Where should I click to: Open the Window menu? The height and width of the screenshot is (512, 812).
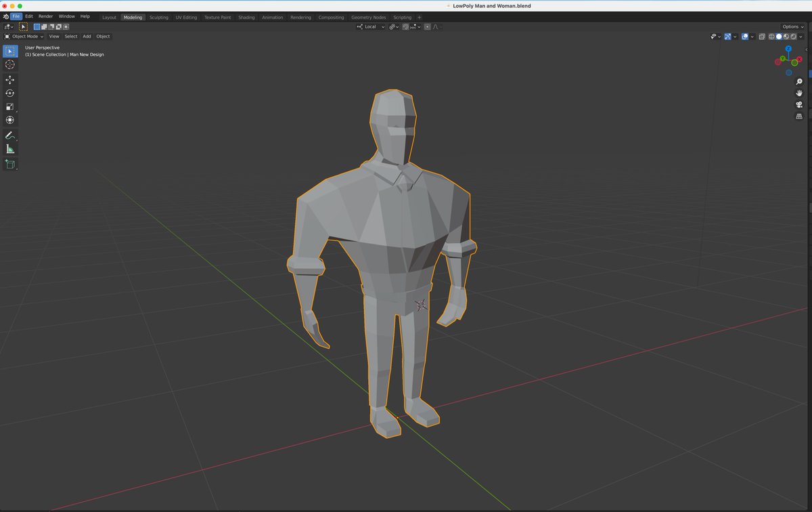coord(67,16)
